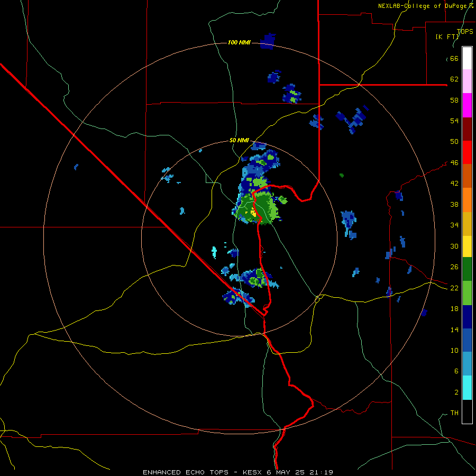Select the dark green legend swatch
Image resolution: width=476 pixels, height=476 pixels.
(467, 269)
